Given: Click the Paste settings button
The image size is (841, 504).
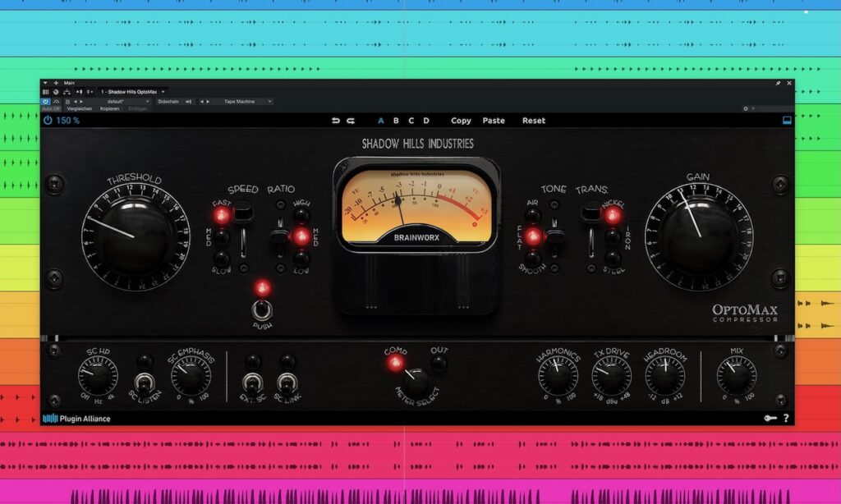Looking at the screenshot, I should pos(494,121).
